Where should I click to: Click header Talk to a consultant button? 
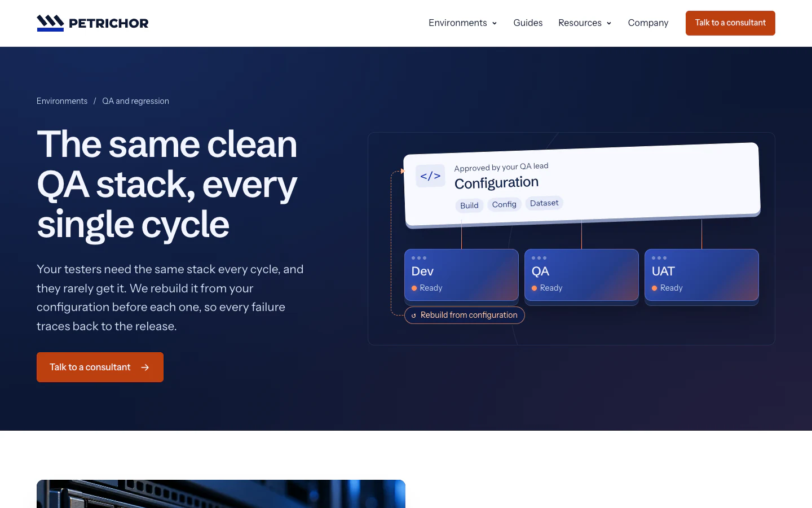pos(730,23)
